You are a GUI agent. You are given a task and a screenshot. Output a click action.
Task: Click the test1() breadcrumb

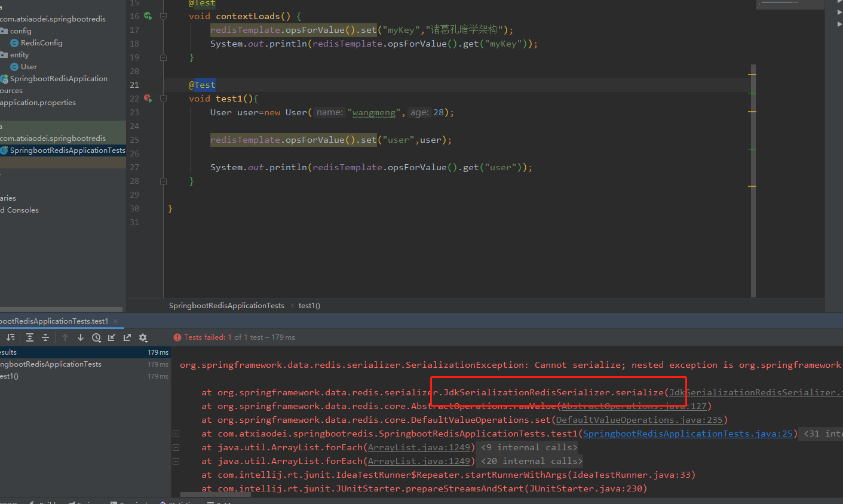(309, 306)
